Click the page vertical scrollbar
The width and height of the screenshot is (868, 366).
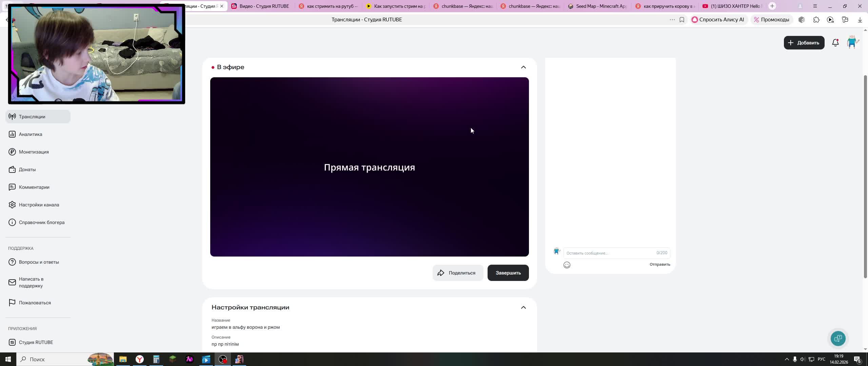(865, 176)
